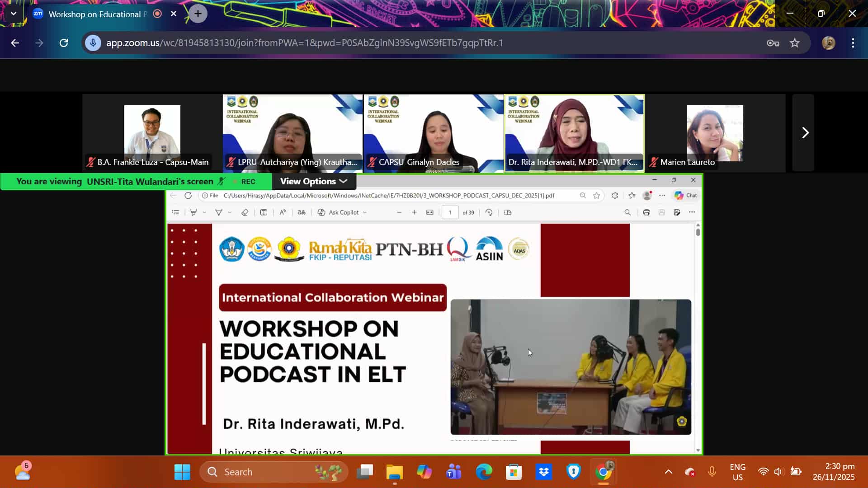Open Dropbox from taskbar
The height and width of the screenshot is (488, 868).
(543, 472)
